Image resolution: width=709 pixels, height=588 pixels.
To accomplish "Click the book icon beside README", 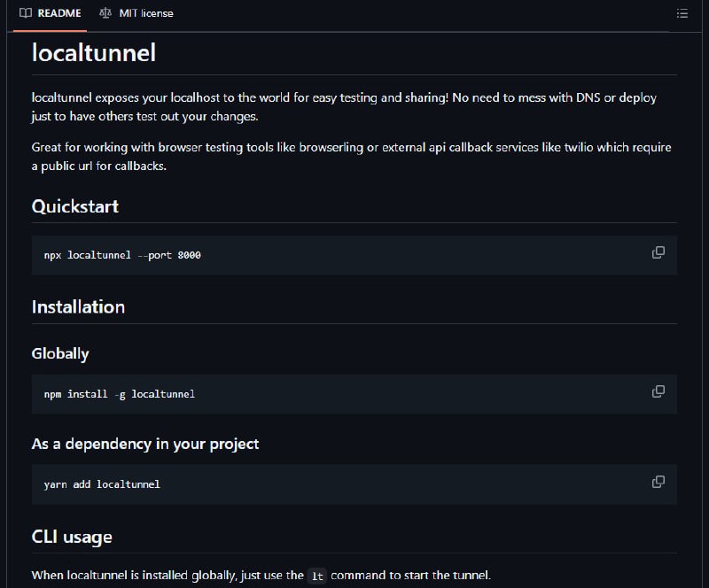I will 26,13.
